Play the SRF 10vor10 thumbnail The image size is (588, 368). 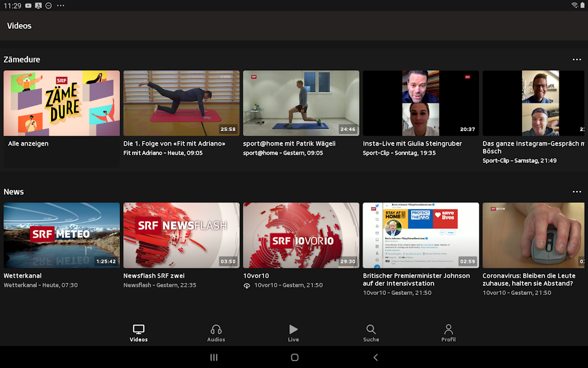[x=301, y=235]
